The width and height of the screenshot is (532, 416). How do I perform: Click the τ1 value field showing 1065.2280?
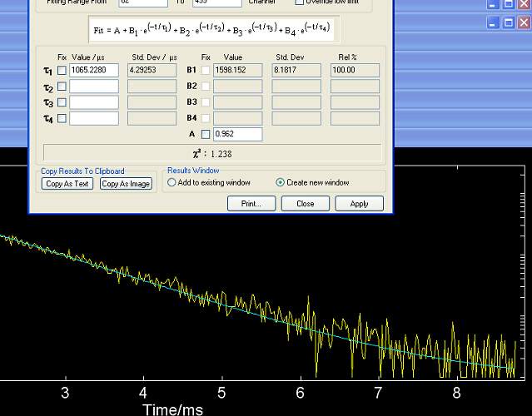[93, 71]
